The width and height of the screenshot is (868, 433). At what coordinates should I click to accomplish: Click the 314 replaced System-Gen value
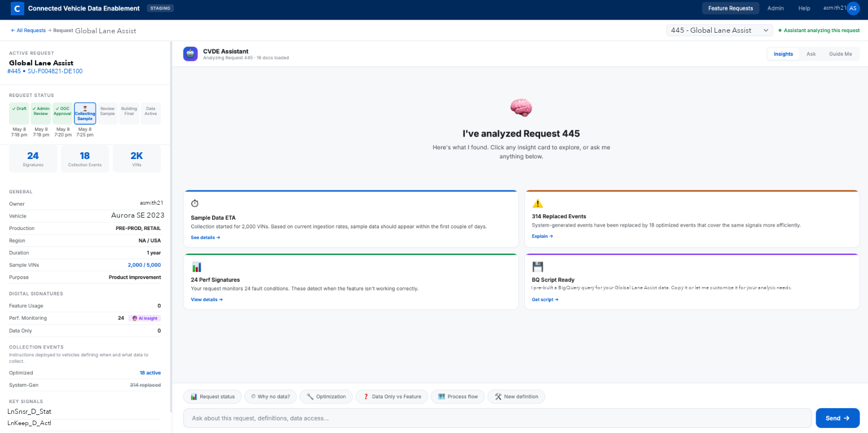tap(146, 385)
